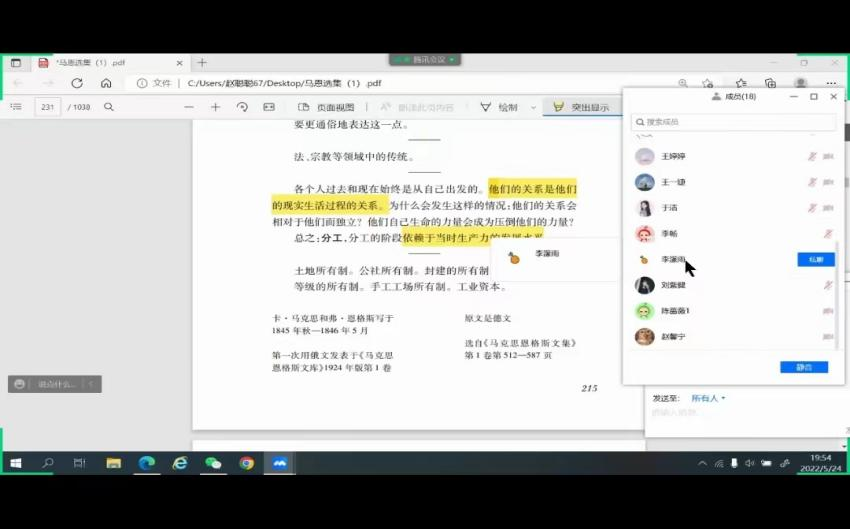Go to the browser home page

(106, 83)
